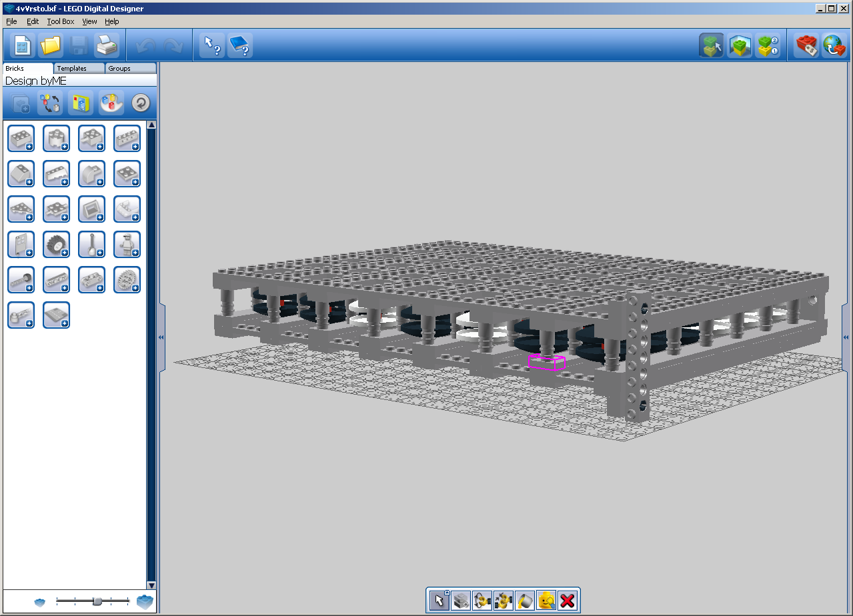Open a file with the folder icon
Viewport: 853px width, 616px height.
(x=51, y=45)
